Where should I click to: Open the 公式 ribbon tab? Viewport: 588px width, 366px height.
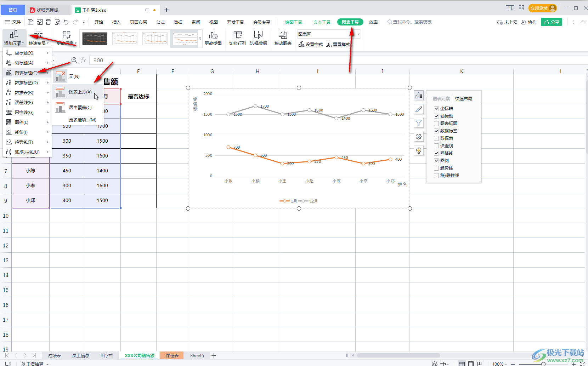tap(160, 22)
